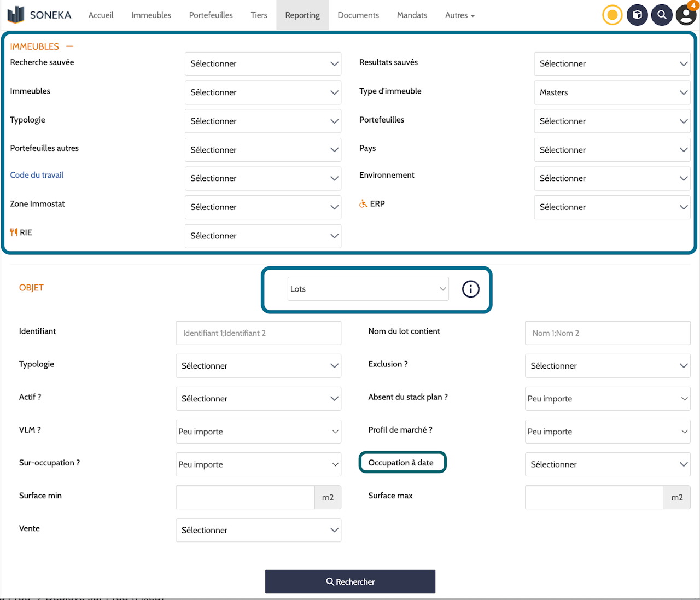Open the Immeubles menu item

(151, 15)
